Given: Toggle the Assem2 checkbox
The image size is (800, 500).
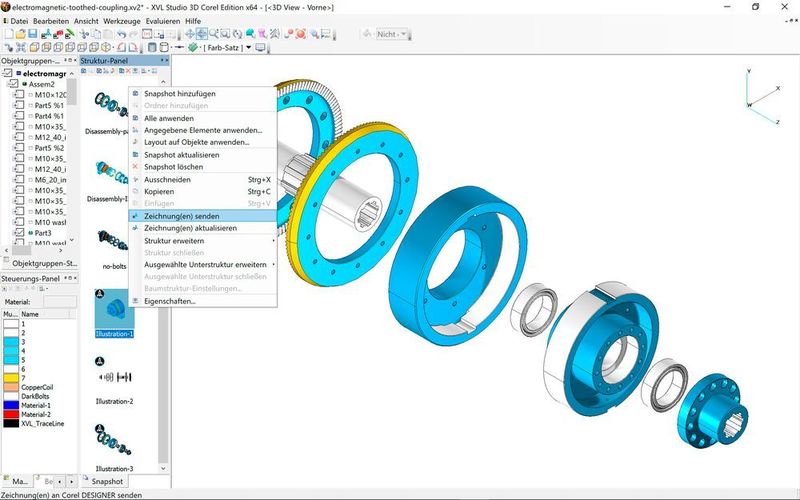Looking at the screenshot, I should click(x=15, y=85).
